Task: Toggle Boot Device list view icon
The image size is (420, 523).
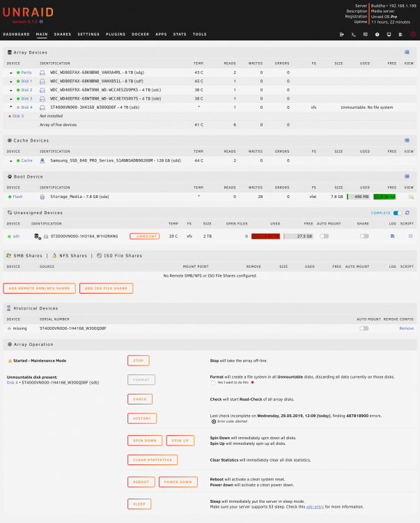Action: coord(407,176)
